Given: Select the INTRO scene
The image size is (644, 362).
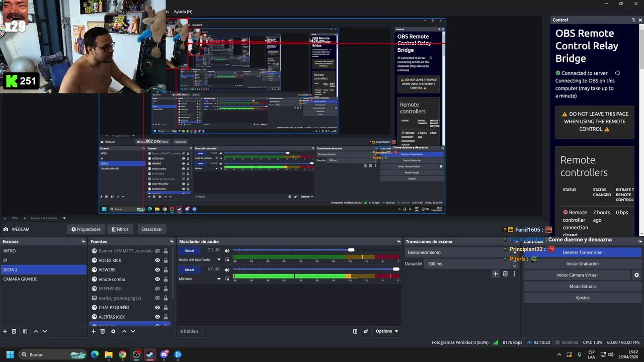Looking at the screenshot, I should [x=43, y=251].
